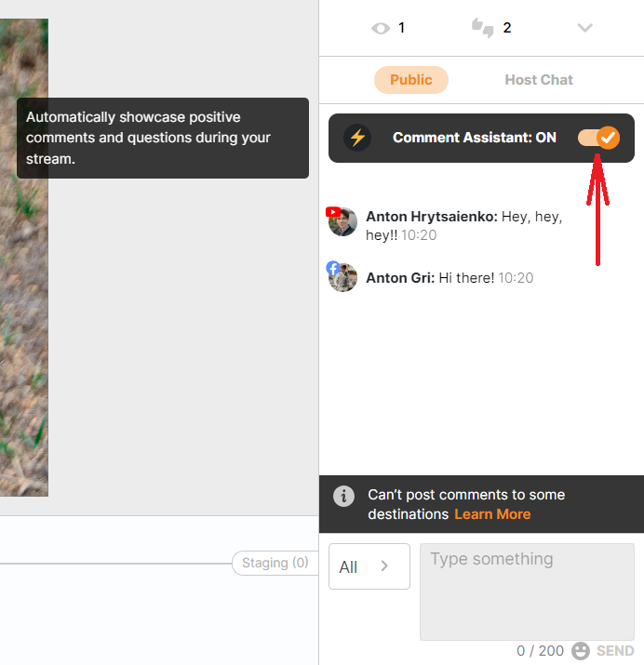The image size is (644, 665).
Task: Click the SEND button
Action: tap(615, 650)
